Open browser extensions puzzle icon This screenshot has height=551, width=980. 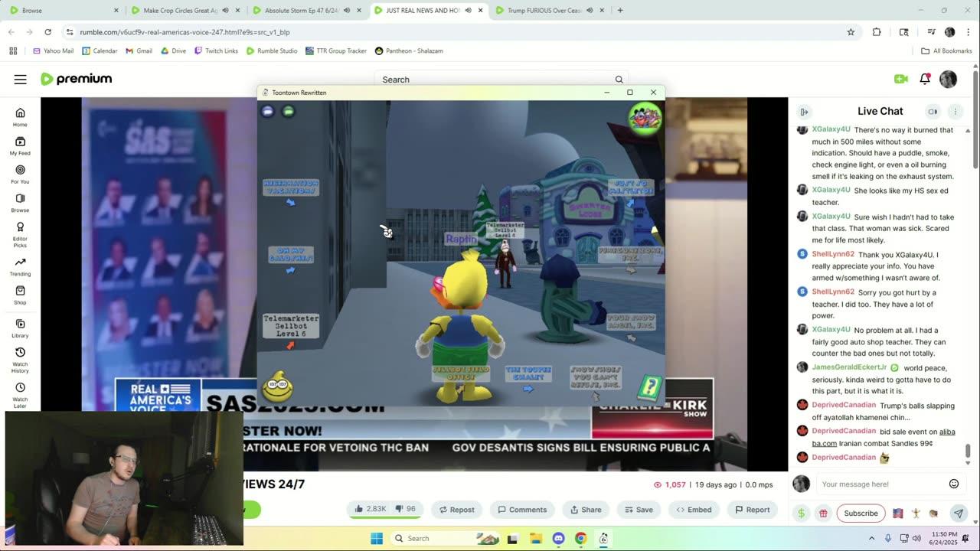[877, 32]
